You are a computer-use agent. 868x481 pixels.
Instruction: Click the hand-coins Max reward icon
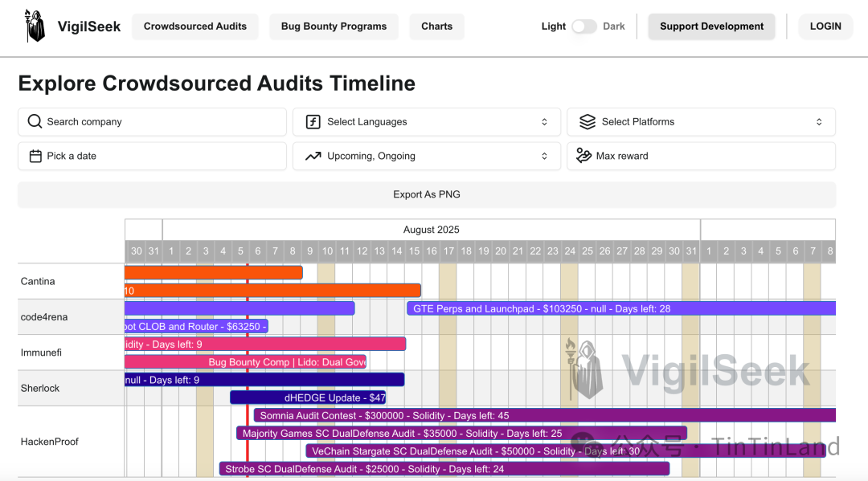coord(584,156)
